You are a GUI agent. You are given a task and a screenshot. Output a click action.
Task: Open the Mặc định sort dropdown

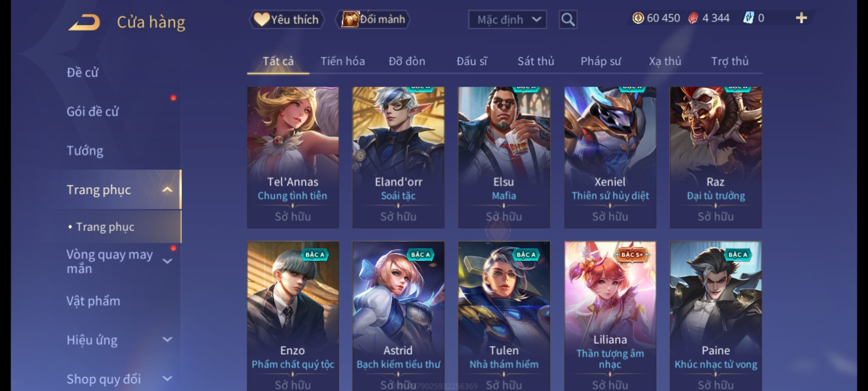point(507,20)
